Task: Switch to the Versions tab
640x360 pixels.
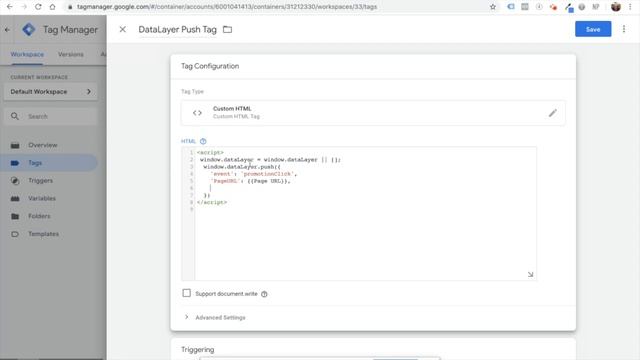Action: (71, 54)
